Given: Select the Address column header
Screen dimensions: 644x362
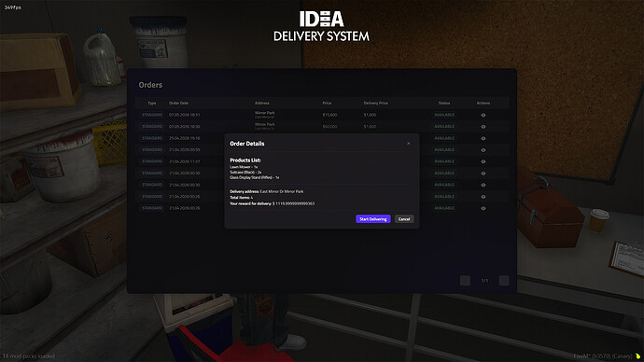Looking at the screenshot, I should (261, 103).
